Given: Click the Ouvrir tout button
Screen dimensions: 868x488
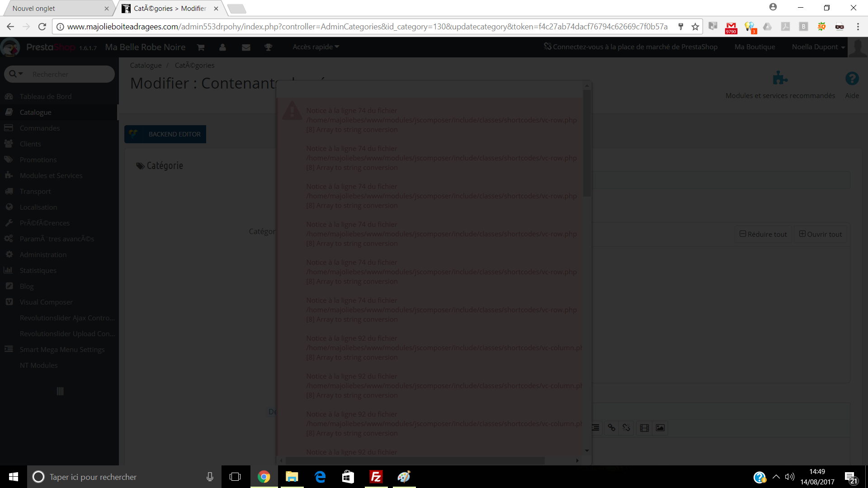Looking at the screenshot, I should coord(820,234).
